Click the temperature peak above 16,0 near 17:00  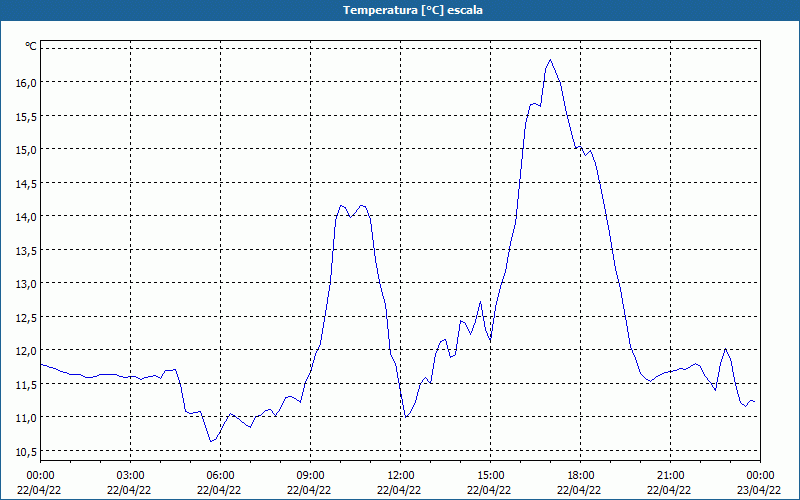tap(550, 60)
